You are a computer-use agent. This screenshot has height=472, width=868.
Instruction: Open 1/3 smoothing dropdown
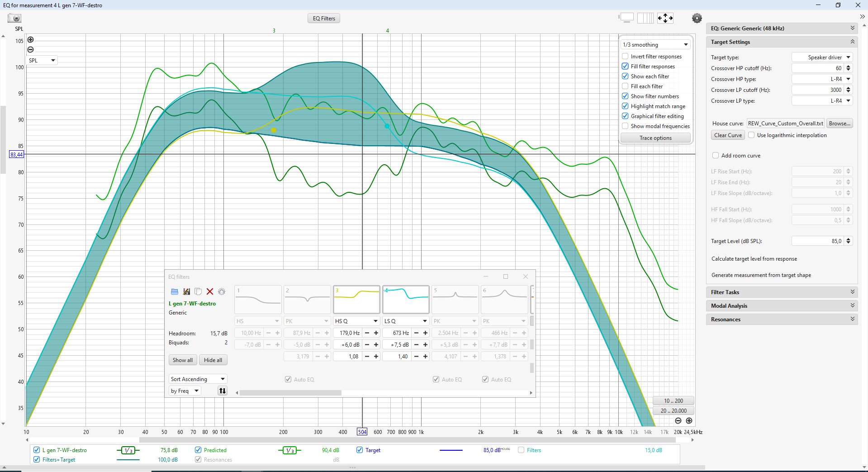tap(655, 44)
